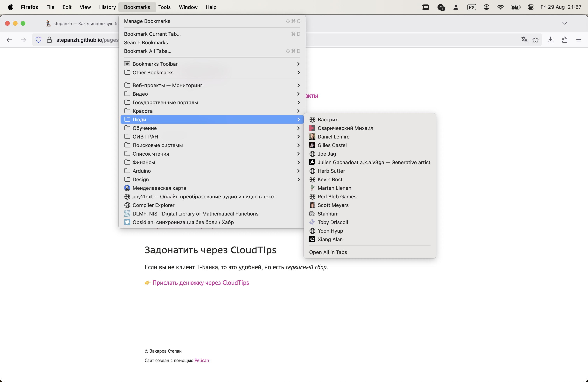Expand the Design bookmarks folder
The height and width of the screenshot is (382, 588).
point(212,179)
